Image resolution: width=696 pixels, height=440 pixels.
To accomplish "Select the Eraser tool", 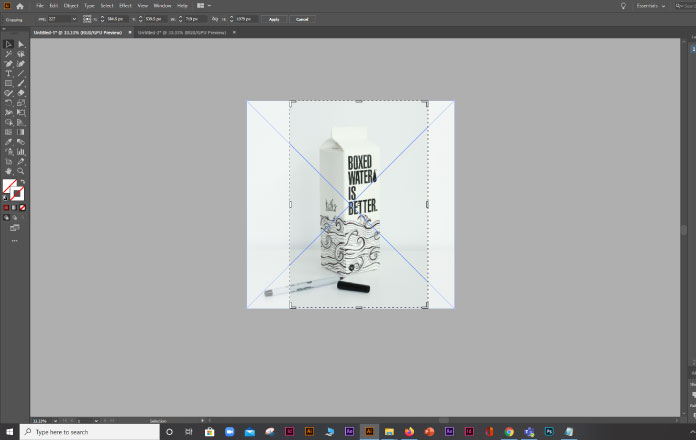I will (x=21, y=93).
